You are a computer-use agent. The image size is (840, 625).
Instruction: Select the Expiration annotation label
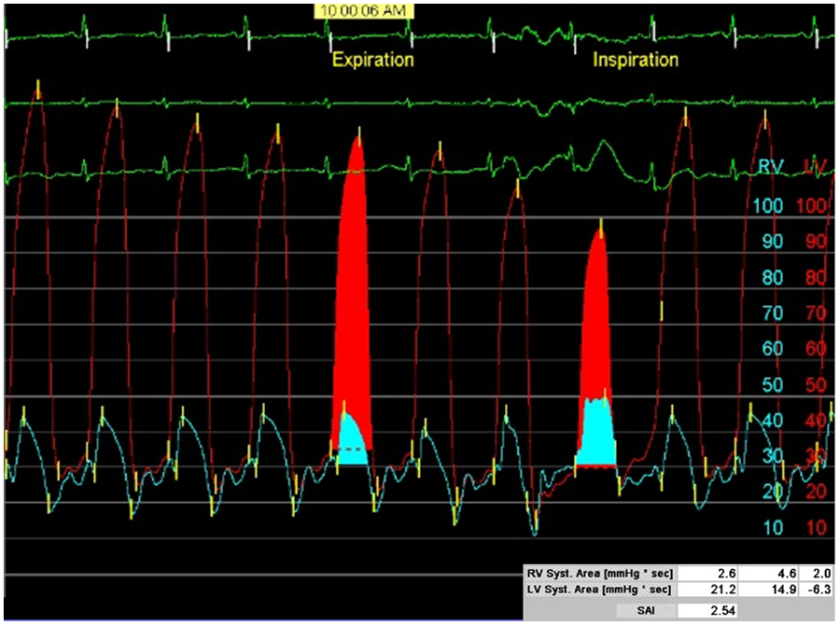click(x=373, y=60)
